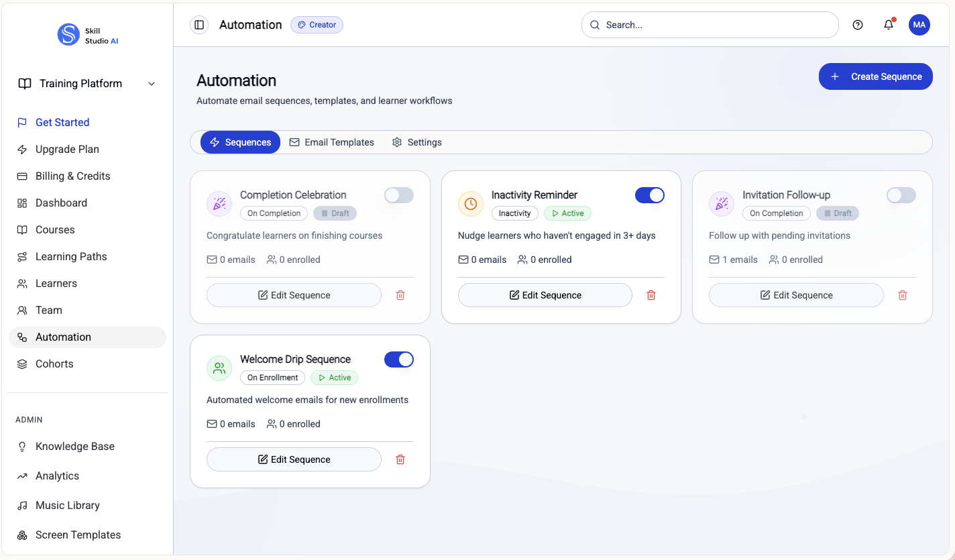This screenshot has width=955, height=560.
Task: Click "Nudge learners who haven't engaged in 3+ days"
Action: pos(557,235)
